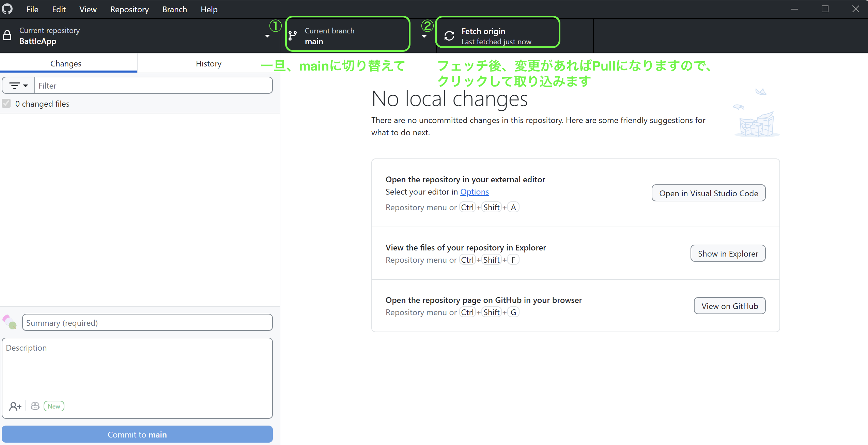
Task: Click the green New badge
Action: tap(54, 406)
